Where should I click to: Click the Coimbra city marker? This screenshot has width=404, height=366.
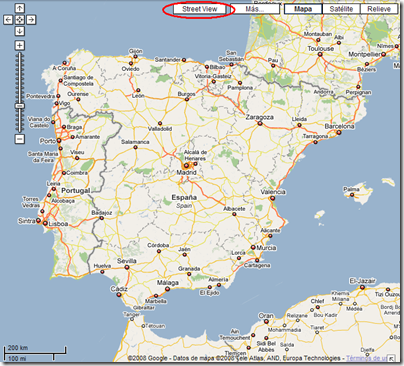click(x=64, y=173)
